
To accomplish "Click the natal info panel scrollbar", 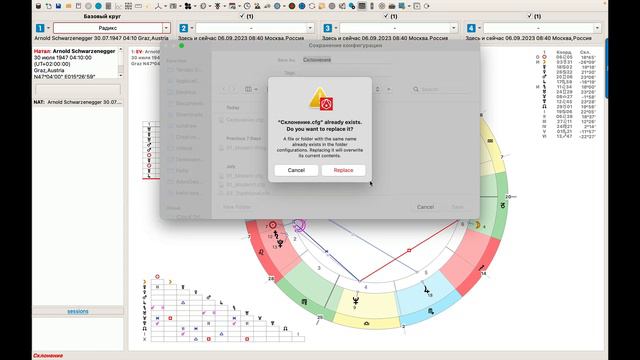I will [x=120, y=62].
